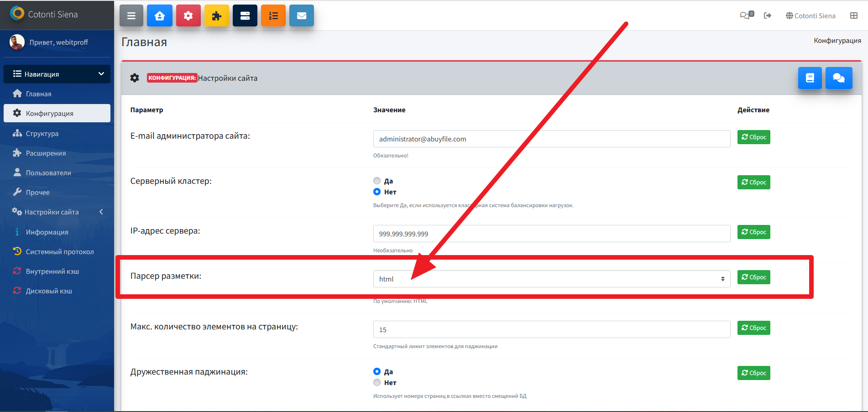Image resolution: width=868 pixels, height=412 pixels.
Task: Open Пользователи in the sidebar menu
Action: click(x=48, y=173)
